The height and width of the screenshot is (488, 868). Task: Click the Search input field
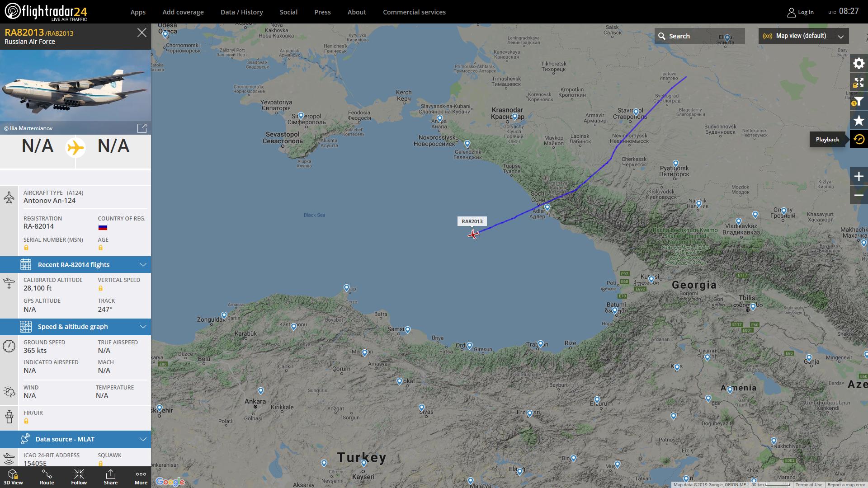click(x=699, y=36)
